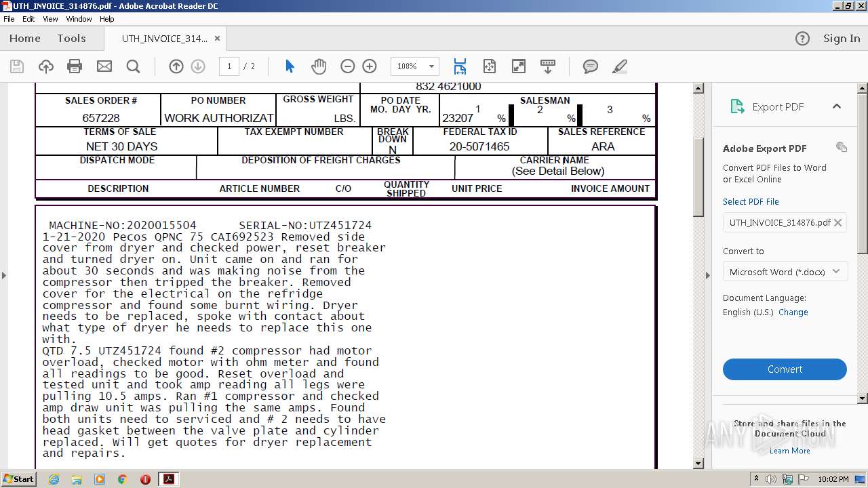
Task: Click the Fit width scrolling icon
Action: pos(460,66)
